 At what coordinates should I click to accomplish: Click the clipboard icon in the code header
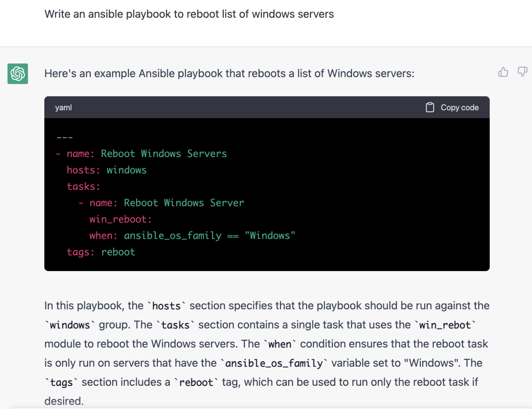430,107
